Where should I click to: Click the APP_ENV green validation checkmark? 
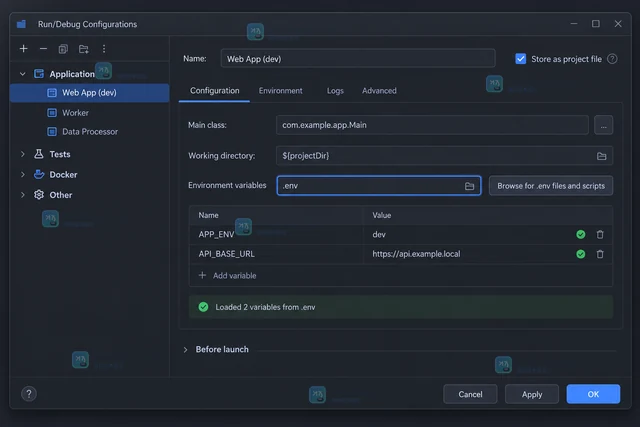[580, 234]
